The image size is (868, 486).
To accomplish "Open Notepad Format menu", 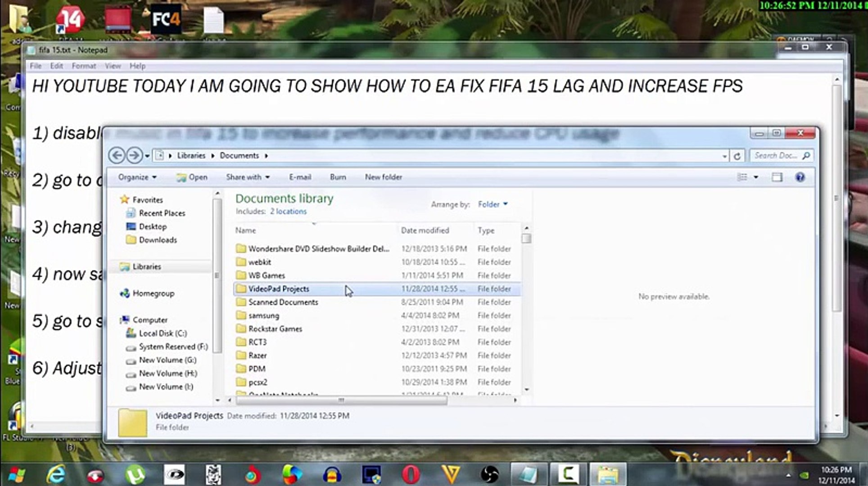I will (x=84, y=66).
